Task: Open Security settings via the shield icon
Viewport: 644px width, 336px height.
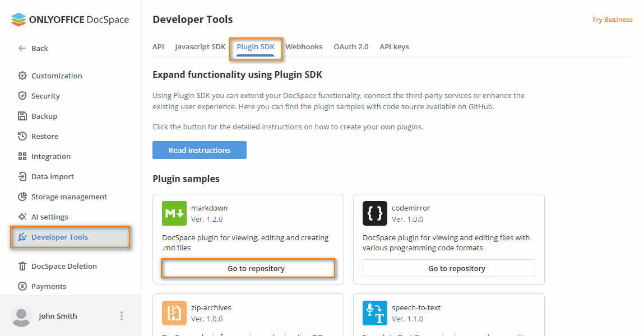Action: click(22, 96)
